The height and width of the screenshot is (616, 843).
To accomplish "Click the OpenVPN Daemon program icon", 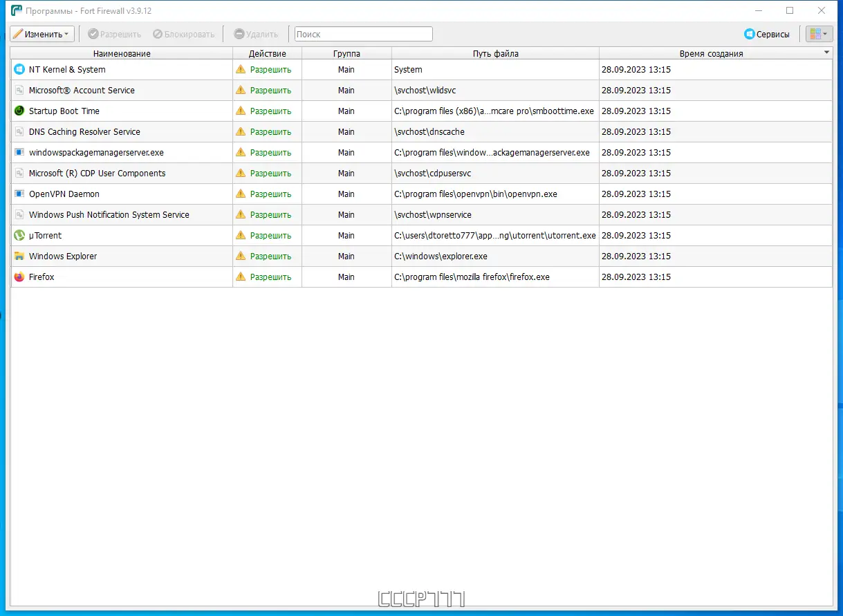I will coord(19,194).
